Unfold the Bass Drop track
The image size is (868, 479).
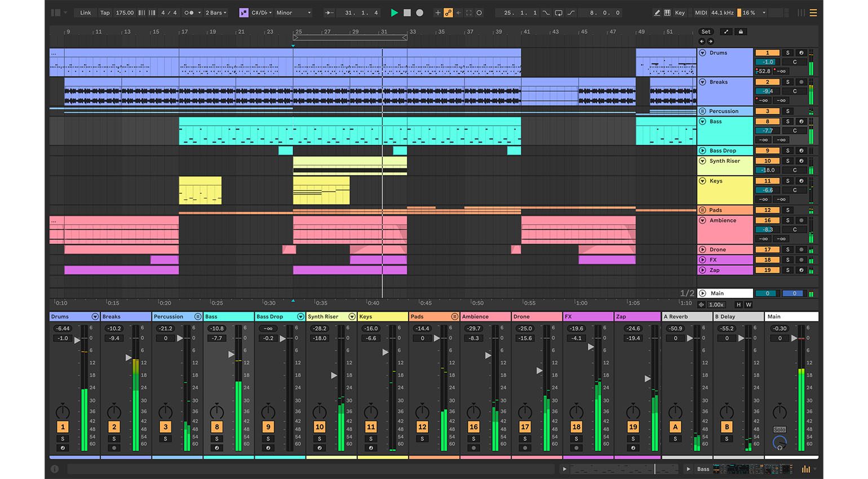pyautogui.click(x=703, y=151)
